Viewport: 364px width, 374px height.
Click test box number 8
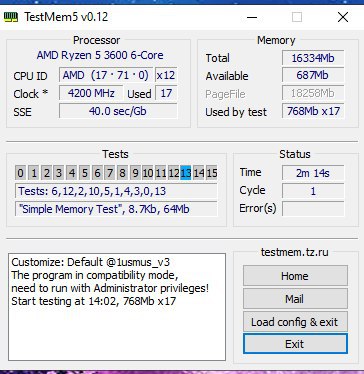[x=122, y=173]
